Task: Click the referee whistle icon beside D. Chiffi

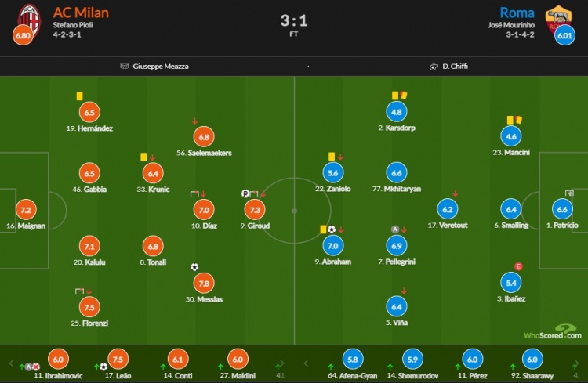Action: (434, 67)
